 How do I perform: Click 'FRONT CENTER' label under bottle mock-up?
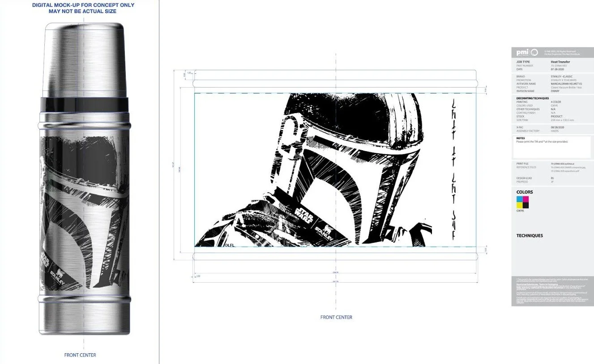80,355
